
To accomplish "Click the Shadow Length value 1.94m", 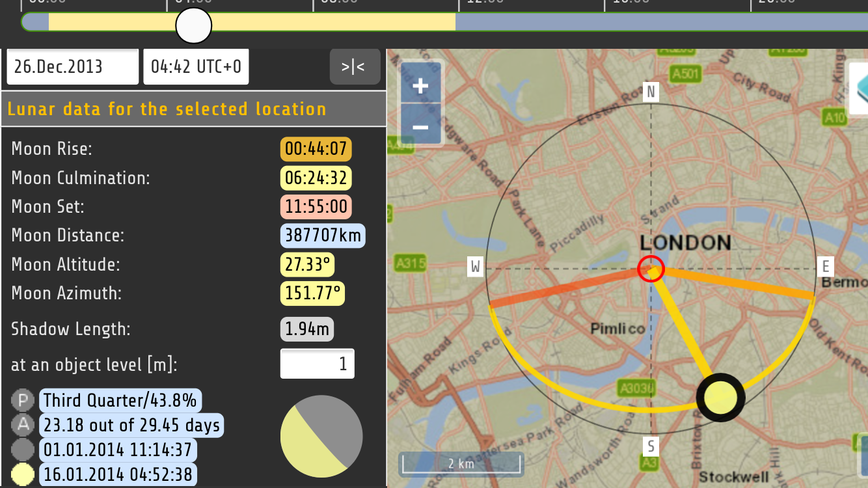I will pos(307,329).
